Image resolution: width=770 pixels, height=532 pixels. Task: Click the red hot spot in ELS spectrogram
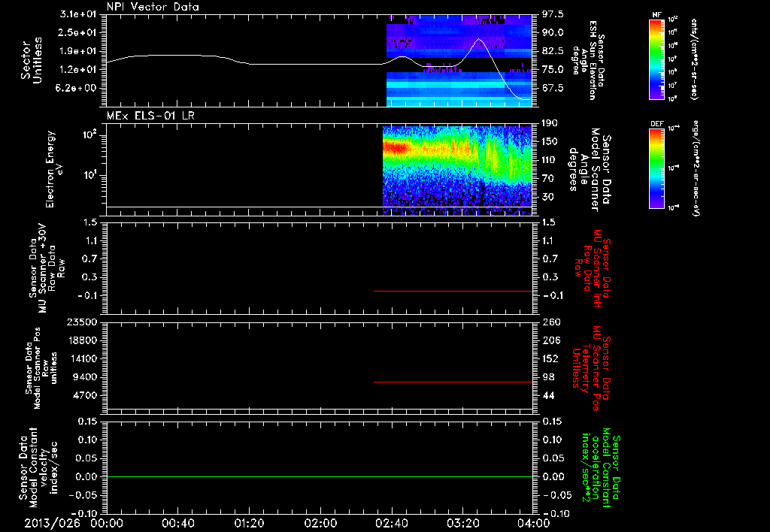pos(396,147)
